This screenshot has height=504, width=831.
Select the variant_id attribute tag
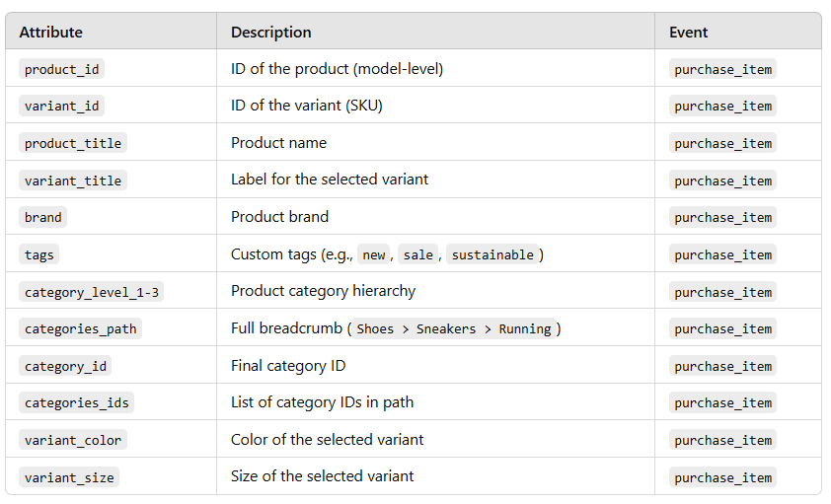tap(61, 106)
